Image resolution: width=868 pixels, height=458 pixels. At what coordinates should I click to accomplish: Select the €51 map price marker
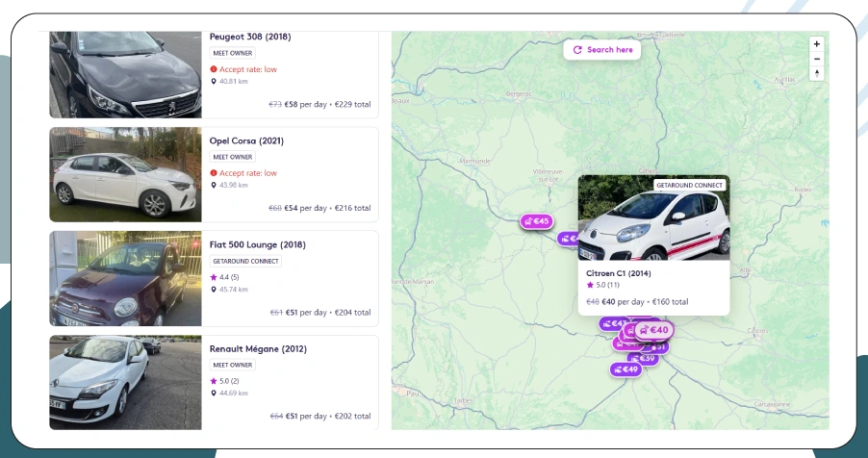pyautogui.click(x=659, y=347)
